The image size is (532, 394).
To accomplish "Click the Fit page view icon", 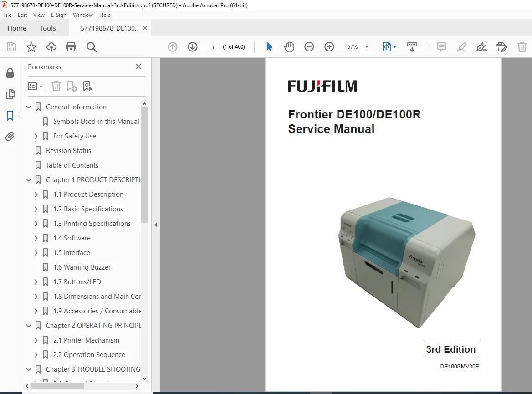I will coord(386,47).
